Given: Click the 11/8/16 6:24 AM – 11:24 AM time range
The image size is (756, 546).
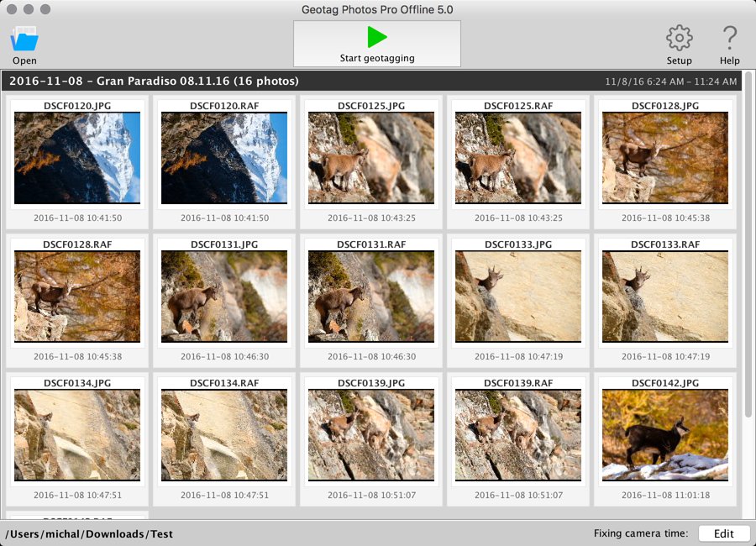Looking at the screenshot, I should click(670, 81).
